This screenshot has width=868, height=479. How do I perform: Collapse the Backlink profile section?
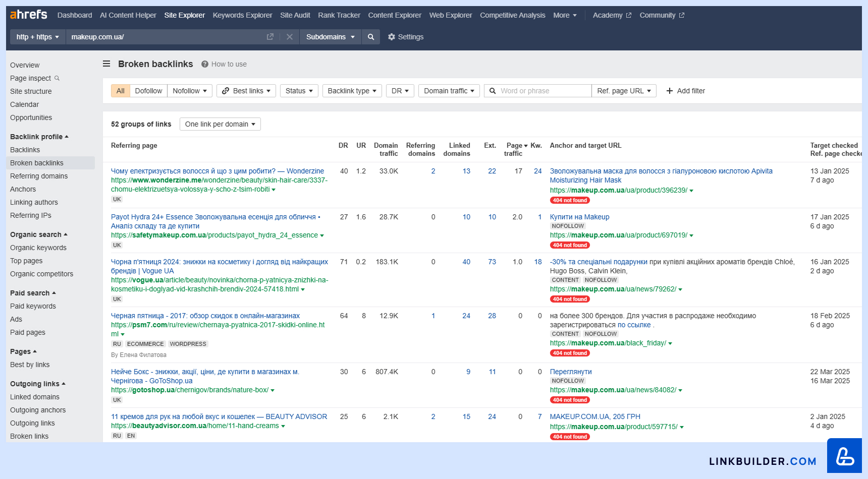point(39,137)
